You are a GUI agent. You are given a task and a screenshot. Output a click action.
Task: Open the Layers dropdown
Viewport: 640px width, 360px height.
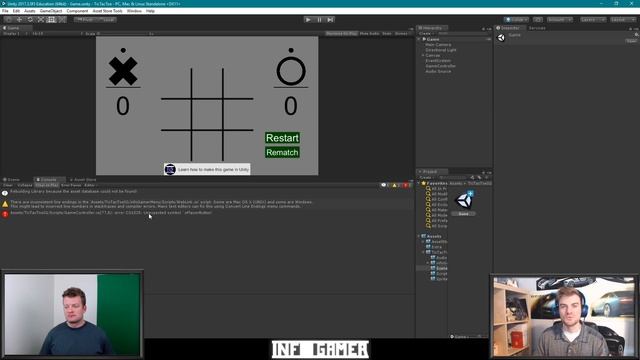click(593, 20)
